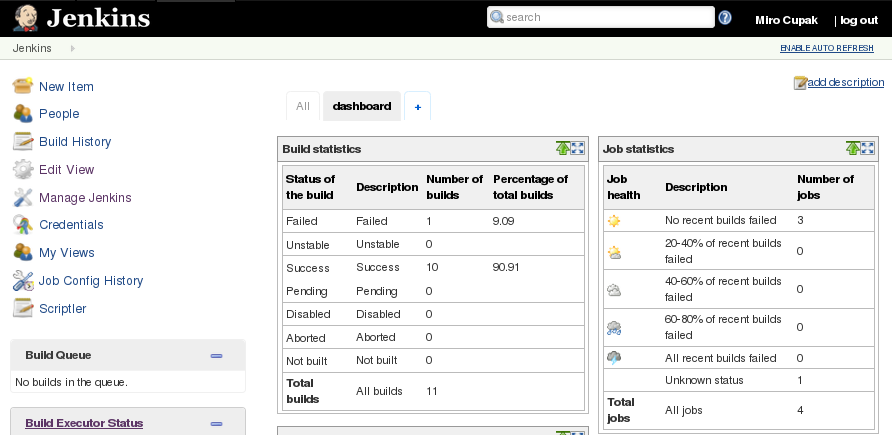Add a new view with plus tab
The height and width of the screenshot is (435, 892).
coord(418,106)
